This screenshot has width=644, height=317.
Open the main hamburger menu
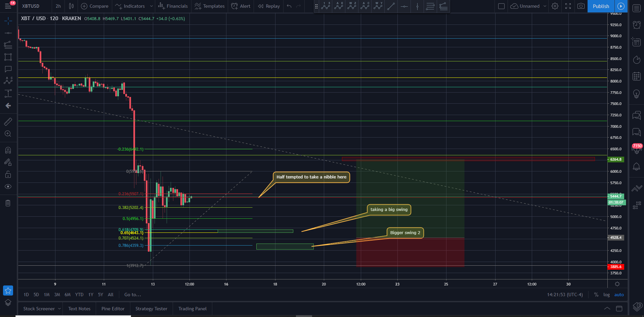click(x=8, y=6)
